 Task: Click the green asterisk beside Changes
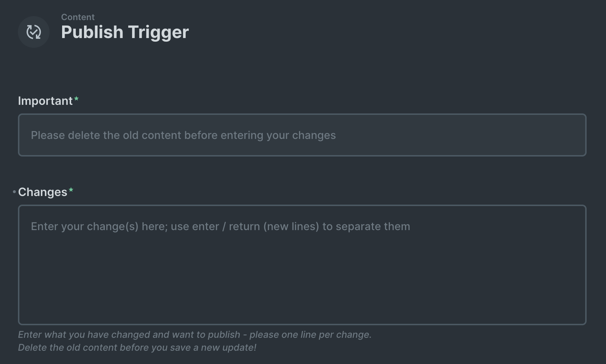pos(71,190)
